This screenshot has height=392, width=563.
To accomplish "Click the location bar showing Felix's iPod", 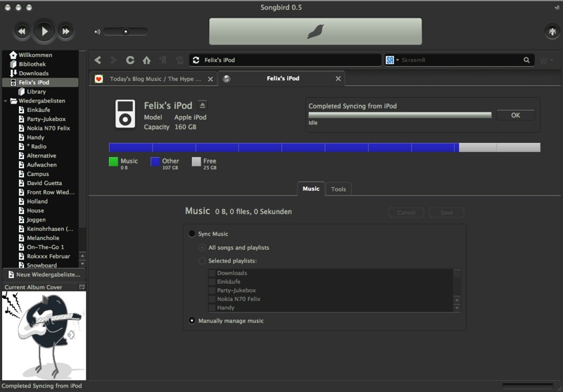I will [285, 60].
